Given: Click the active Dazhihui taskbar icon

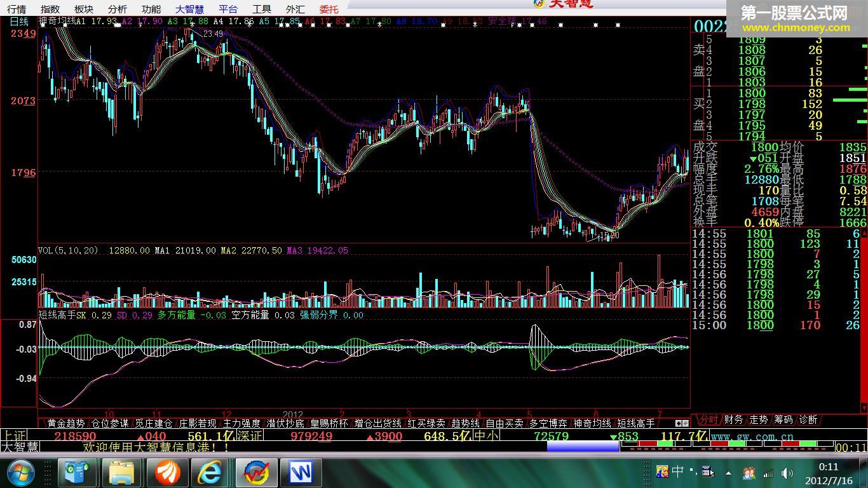Looking at the screenshot, I should 255,473.
